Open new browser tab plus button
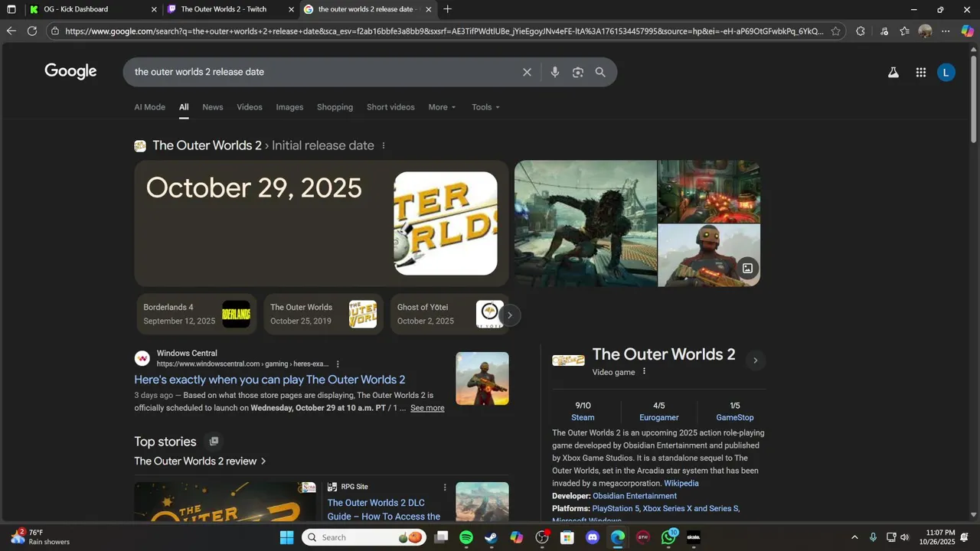Screen dimensions: 980x551 click(448, 9)
